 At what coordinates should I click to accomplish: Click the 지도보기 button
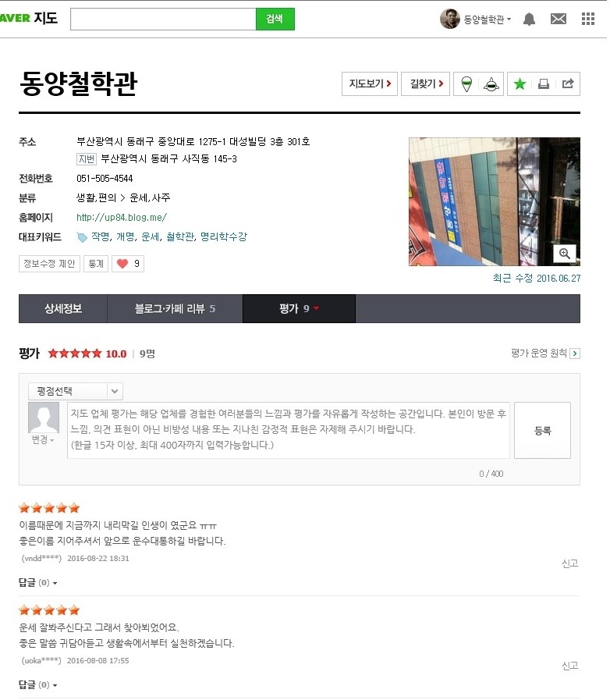(x=370, y=84)
